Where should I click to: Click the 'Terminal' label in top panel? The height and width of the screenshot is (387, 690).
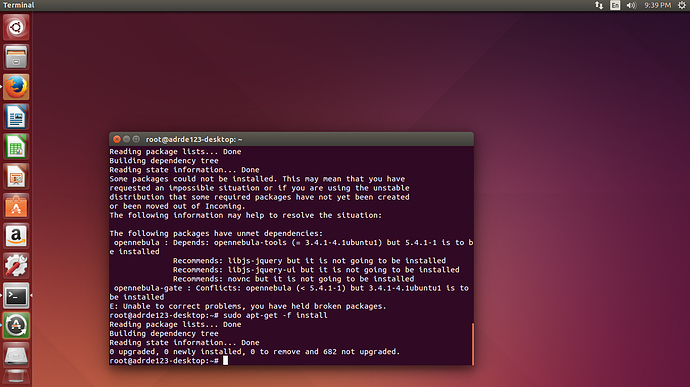click(18, 5)
